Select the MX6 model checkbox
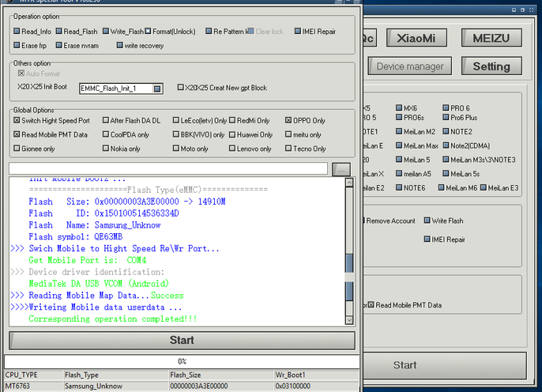 pos(399,107)
